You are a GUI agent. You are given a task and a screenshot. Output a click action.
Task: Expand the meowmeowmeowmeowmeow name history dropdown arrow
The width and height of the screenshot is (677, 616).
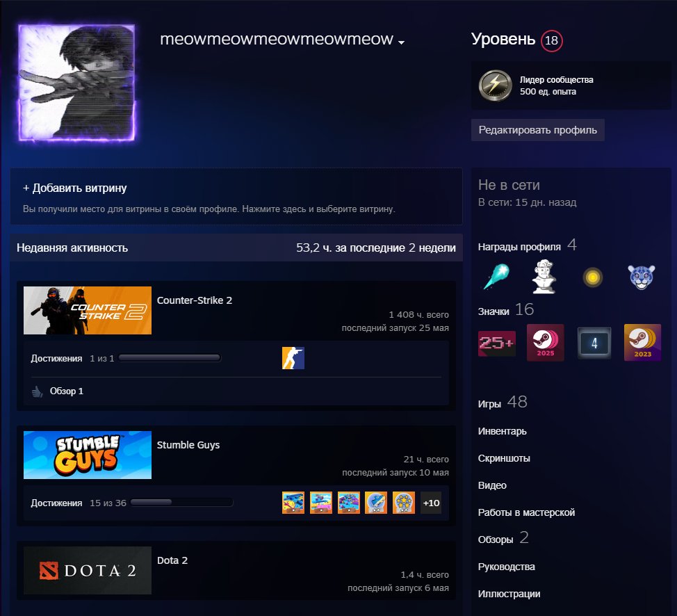pos(402,42)
